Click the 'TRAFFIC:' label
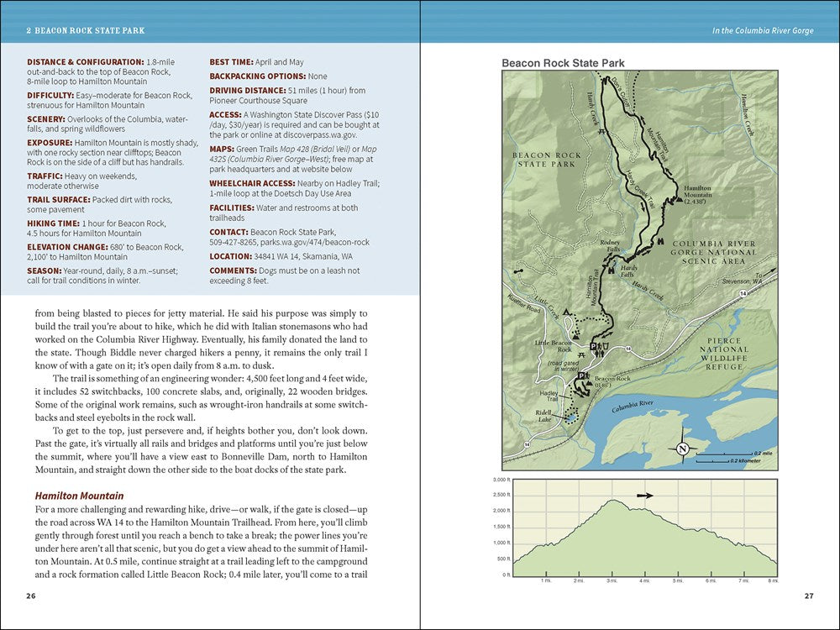 click(45, 176)
